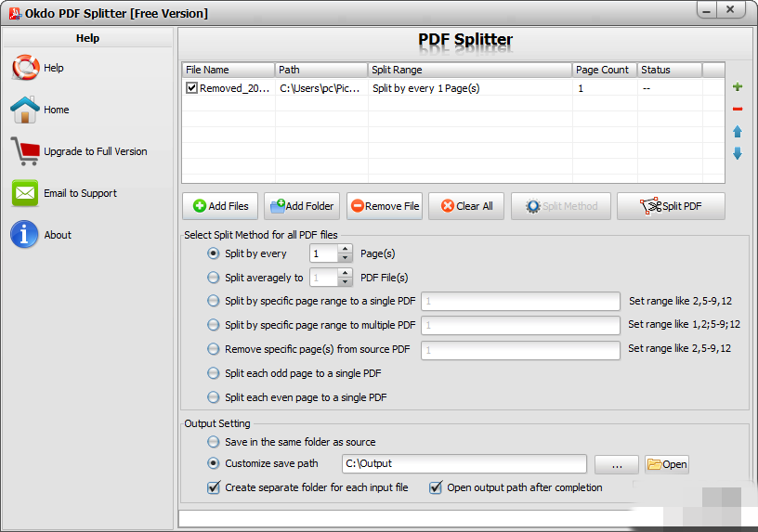Click multiple PDF page range input field
The image size is (758, 532).
point(520,325)
